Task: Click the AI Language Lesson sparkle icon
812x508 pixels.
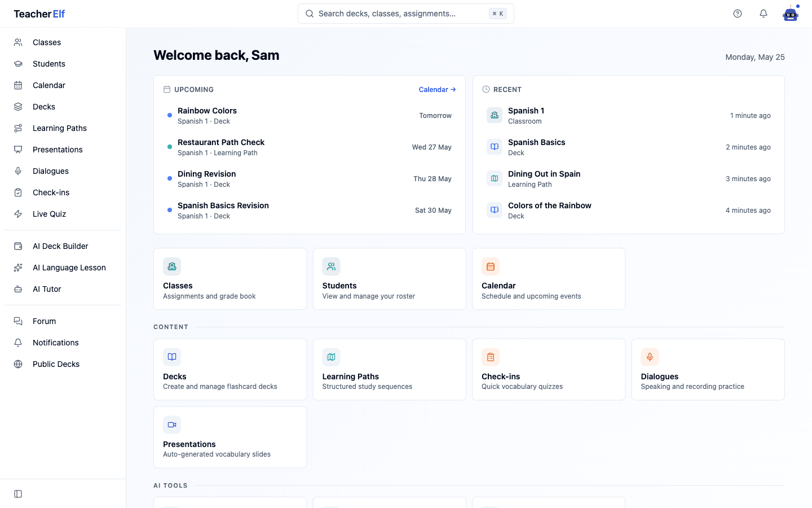Action: pyautogui.click(x=18, y=268)
